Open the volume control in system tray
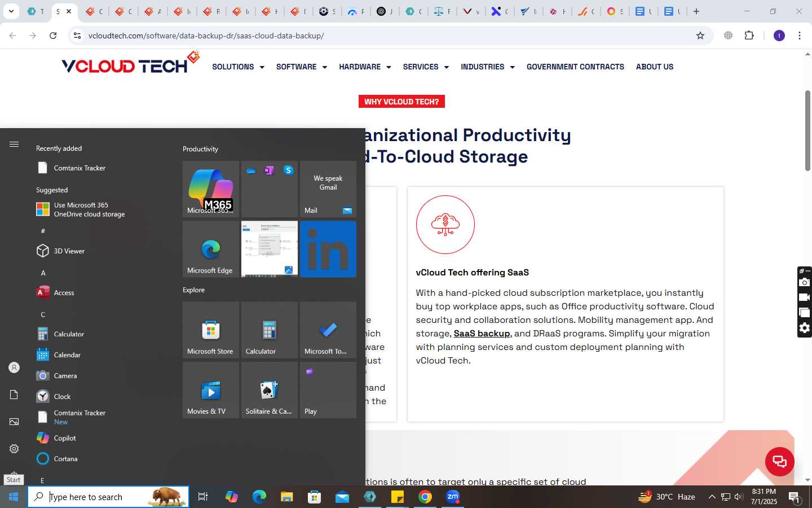 click(739, 497)
